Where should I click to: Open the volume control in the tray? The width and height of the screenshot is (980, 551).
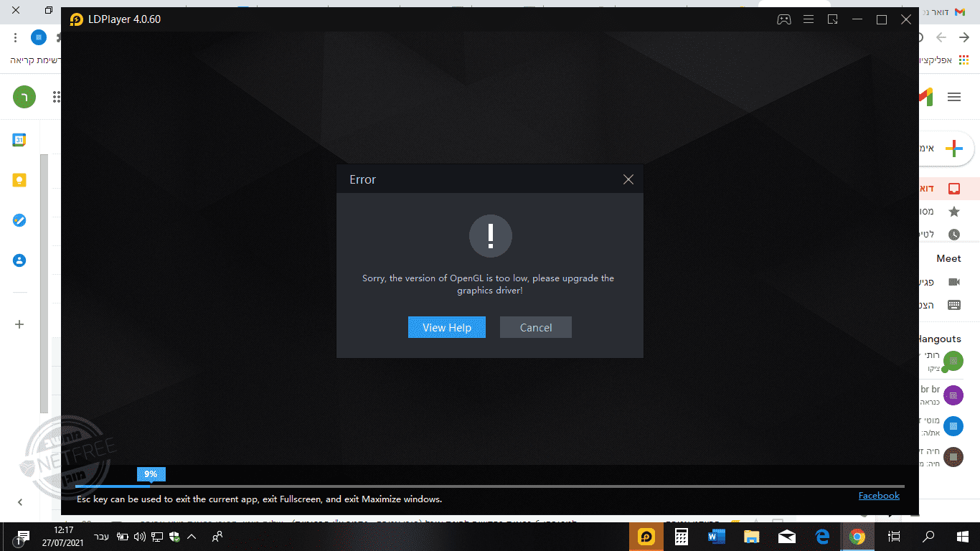140,537
